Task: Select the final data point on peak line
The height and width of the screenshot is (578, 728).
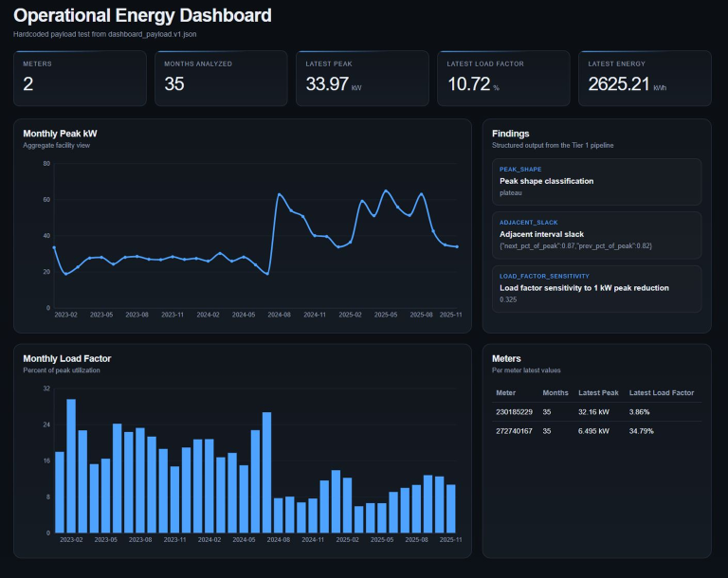Action: click(x=457, y=247)
